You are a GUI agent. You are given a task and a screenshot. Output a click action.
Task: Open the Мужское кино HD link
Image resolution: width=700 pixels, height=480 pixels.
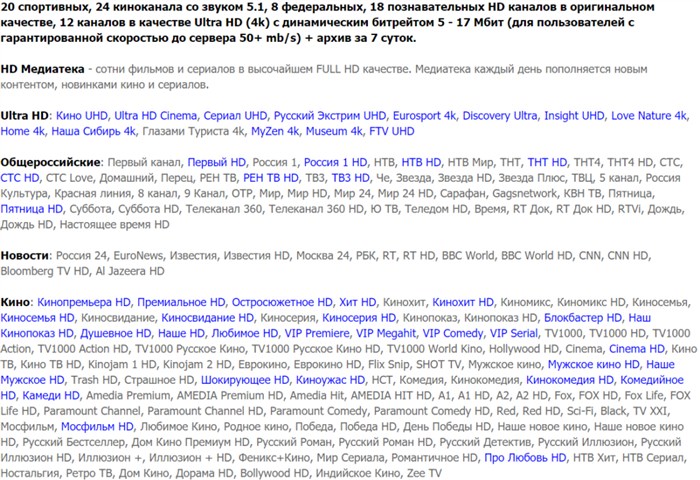point(594,365)
